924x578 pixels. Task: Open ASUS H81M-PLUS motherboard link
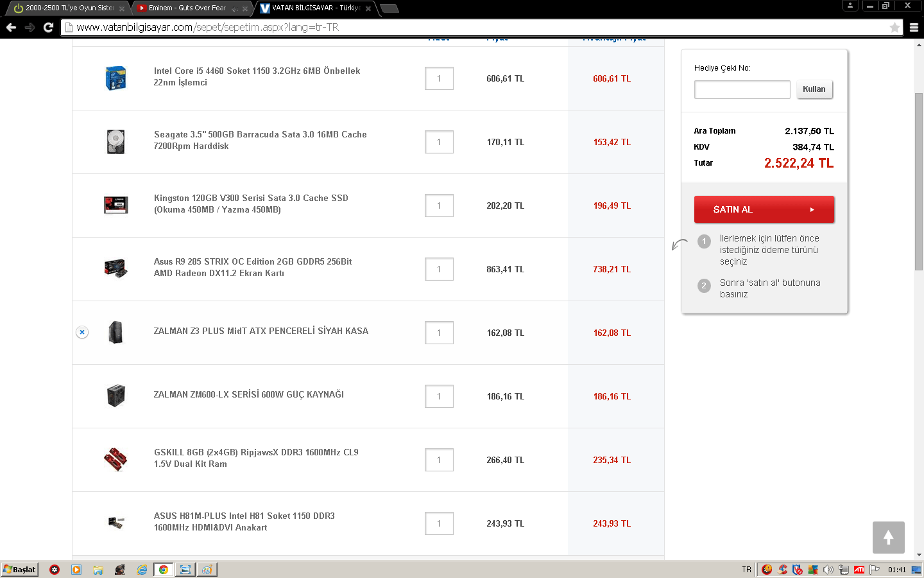(244, 521)
